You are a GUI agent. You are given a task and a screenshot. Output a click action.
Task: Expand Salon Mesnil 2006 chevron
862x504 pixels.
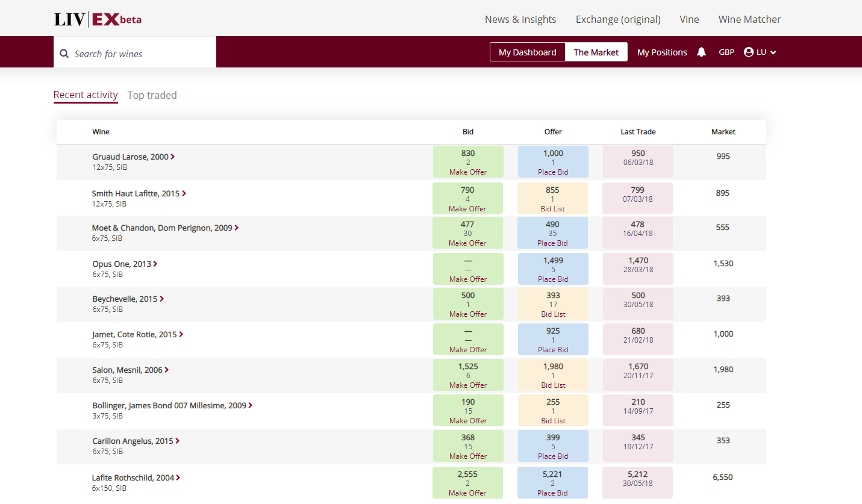(x=166, y=370)
